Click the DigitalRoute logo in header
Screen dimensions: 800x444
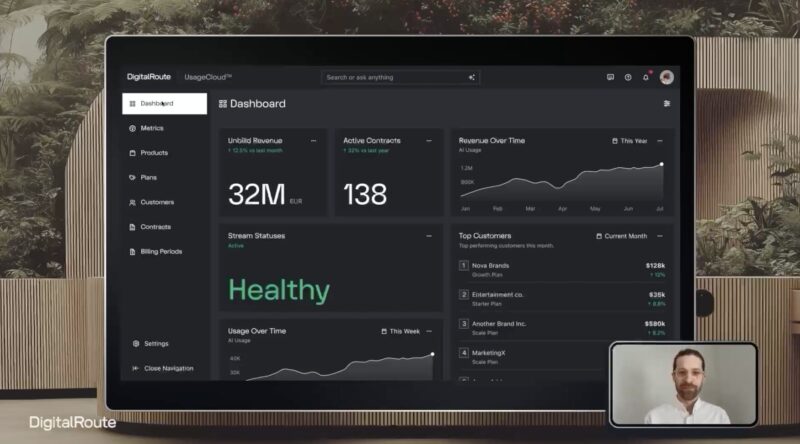148,77
